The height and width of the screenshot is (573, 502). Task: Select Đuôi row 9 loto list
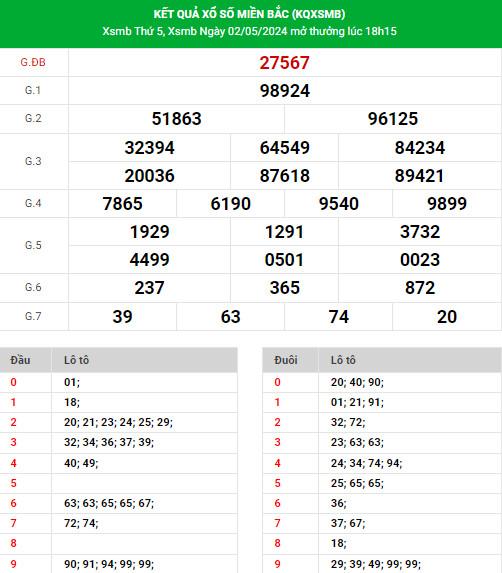click(376, 564)
